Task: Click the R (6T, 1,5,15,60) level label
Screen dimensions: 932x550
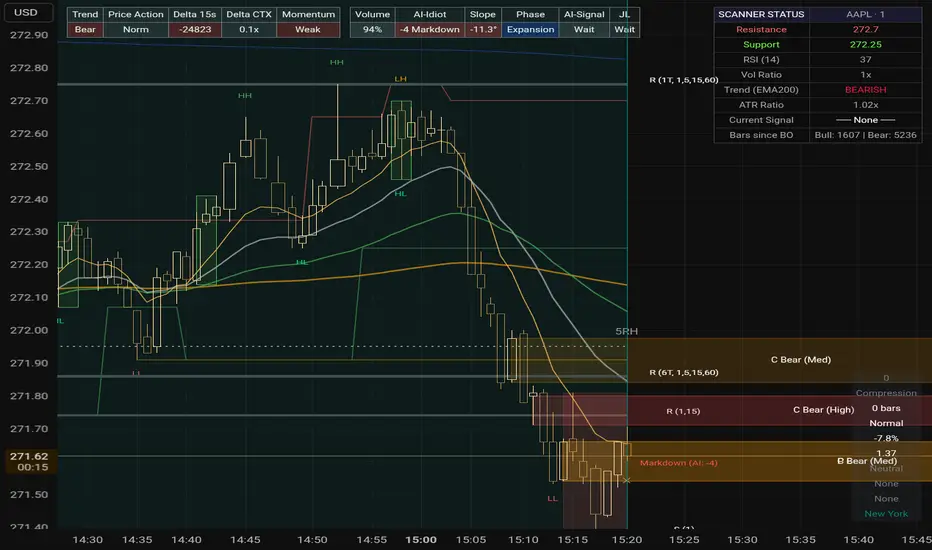Action: pos(684,372)
